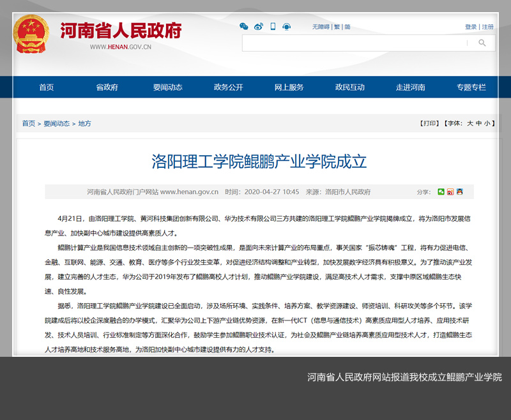Open the Weibo icon in the header
The image size is (511, 420).
[259, 27]
